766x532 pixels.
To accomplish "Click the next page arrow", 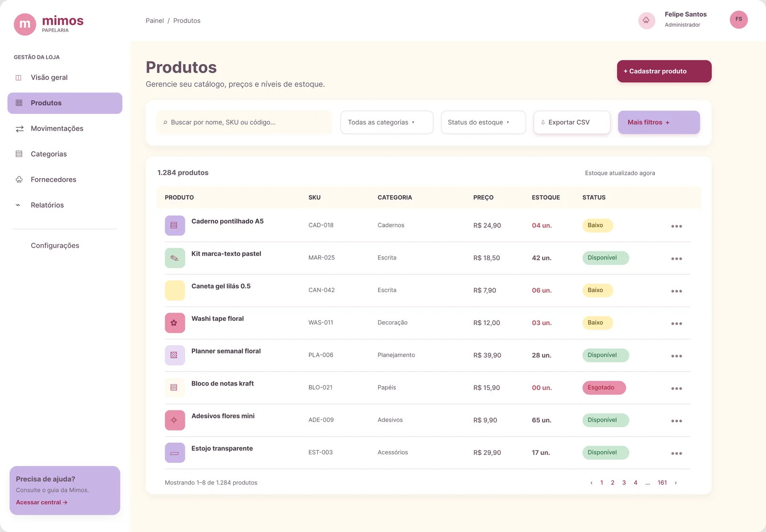I will pos(676,483).
